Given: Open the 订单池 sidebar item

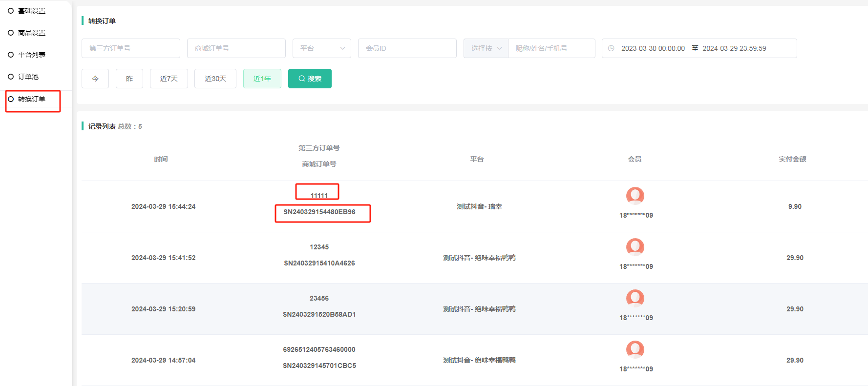Looking at the screenshot, I should pos(28,77).
